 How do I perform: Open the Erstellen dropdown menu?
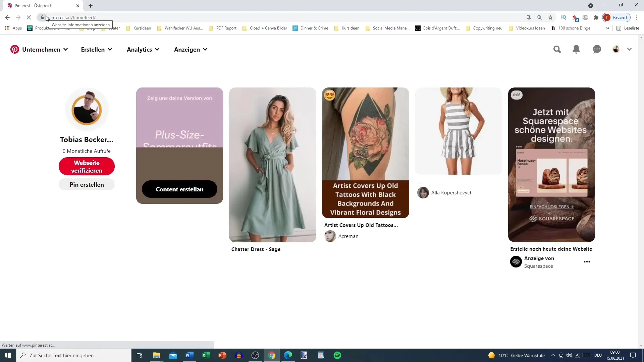coord(97,49)
